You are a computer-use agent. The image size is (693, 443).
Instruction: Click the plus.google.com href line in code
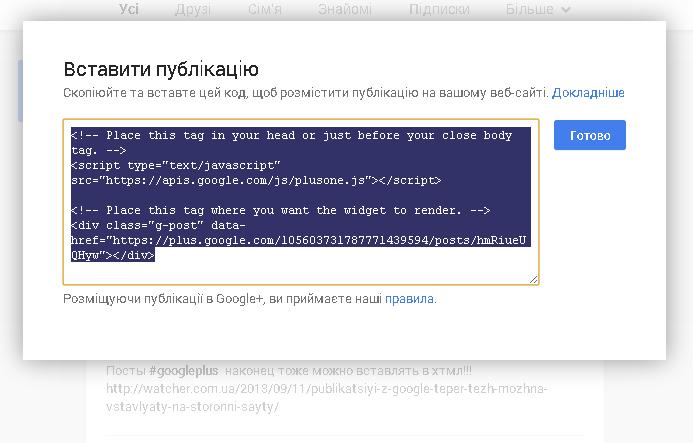point(299,241)
